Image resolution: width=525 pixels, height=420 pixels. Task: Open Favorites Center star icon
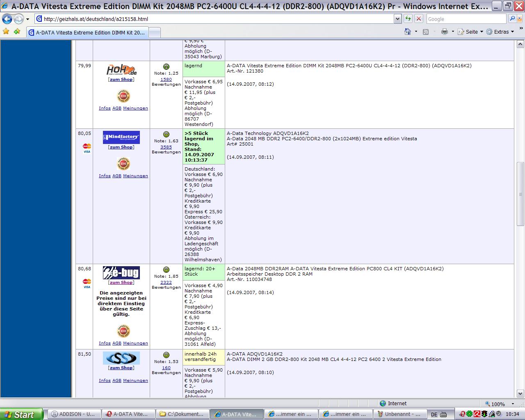tap(6, 32)
